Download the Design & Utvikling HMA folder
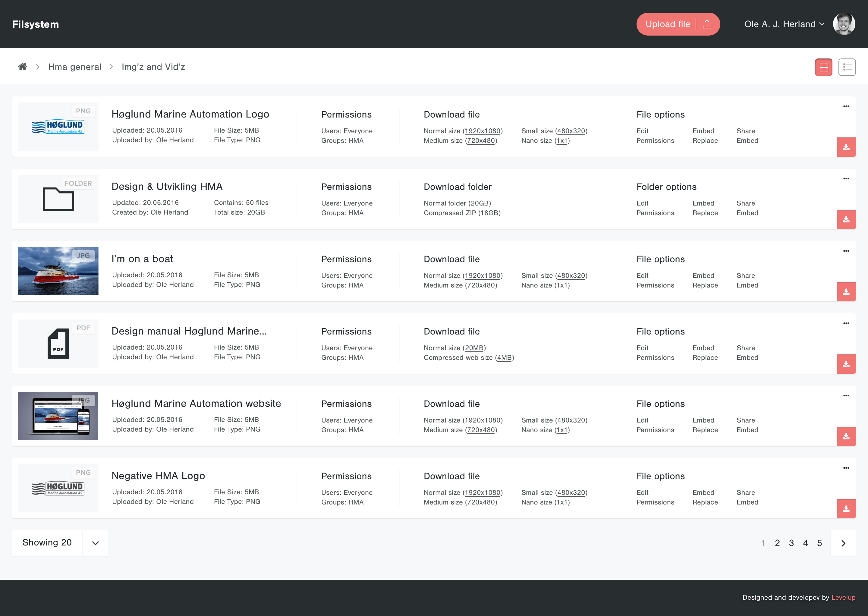This screenshot has height=616, width=868. pyautogui.click(x=846, y=219)
